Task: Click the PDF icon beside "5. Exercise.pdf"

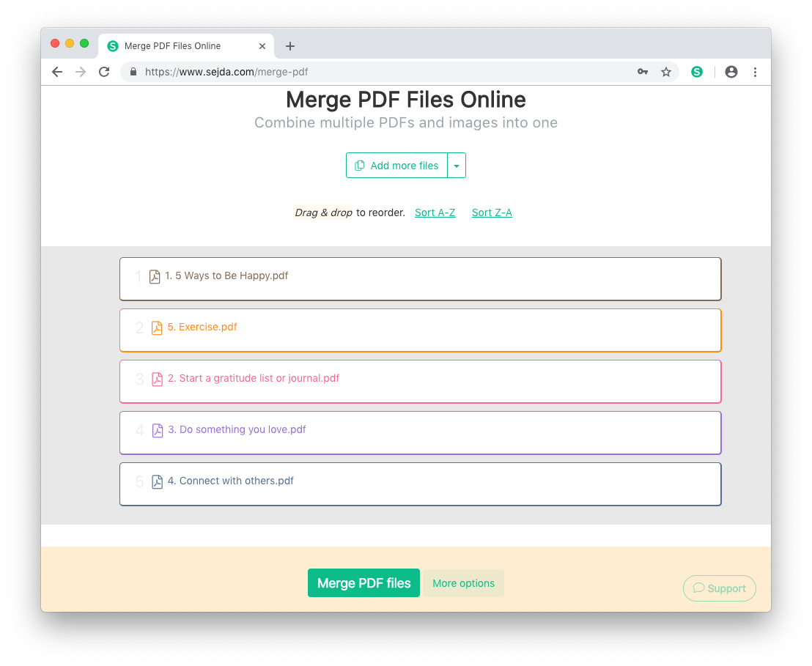Action: coord(157,328)
